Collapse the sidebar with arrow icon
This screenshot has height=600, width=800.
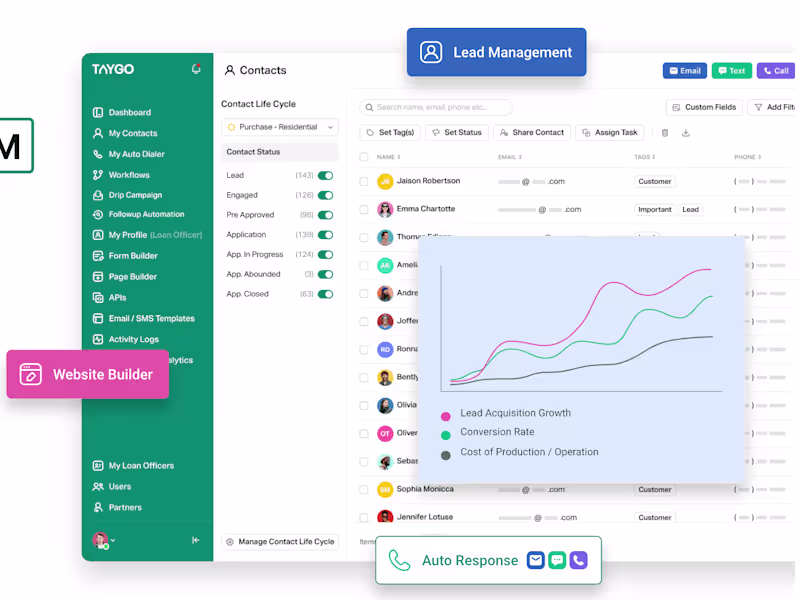pos(195,540)
